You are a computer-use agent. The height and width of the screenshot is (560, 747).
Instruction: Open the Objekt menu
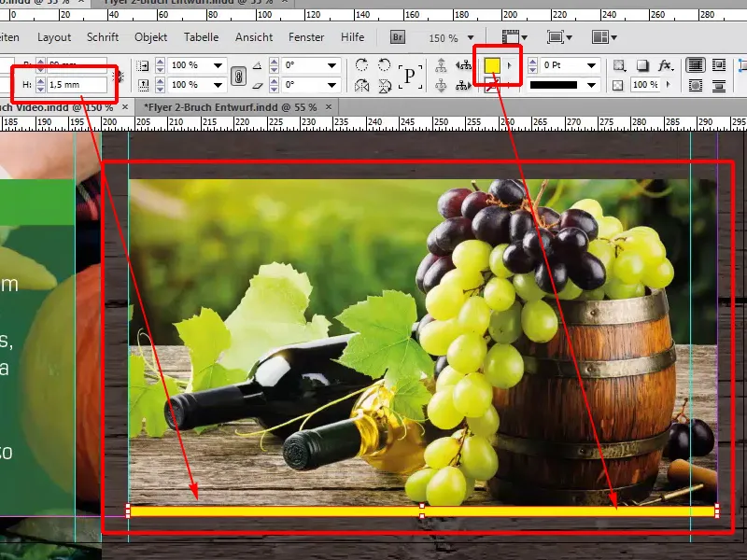pyautogui.click(x=150, y=37)
